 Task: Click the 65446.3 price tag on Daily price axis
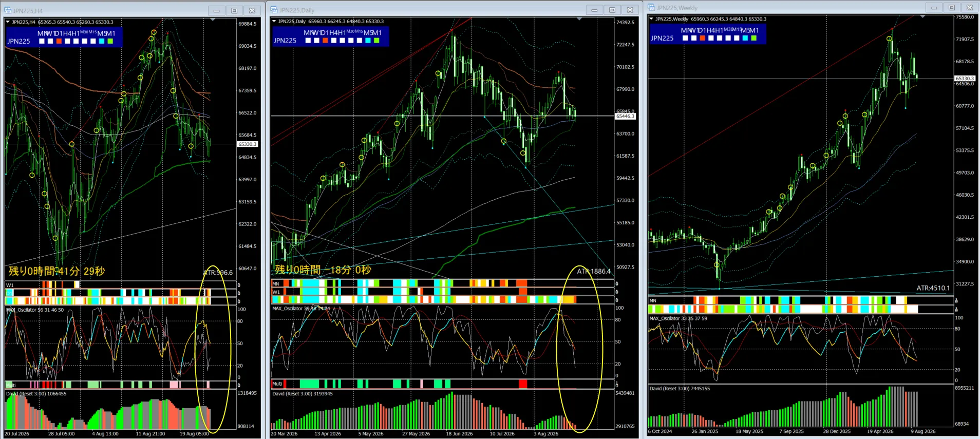click(625, 117)
